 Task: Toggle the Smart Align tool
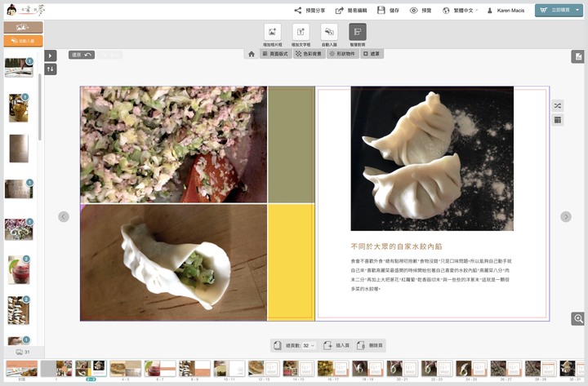click(x=358, y=32)
